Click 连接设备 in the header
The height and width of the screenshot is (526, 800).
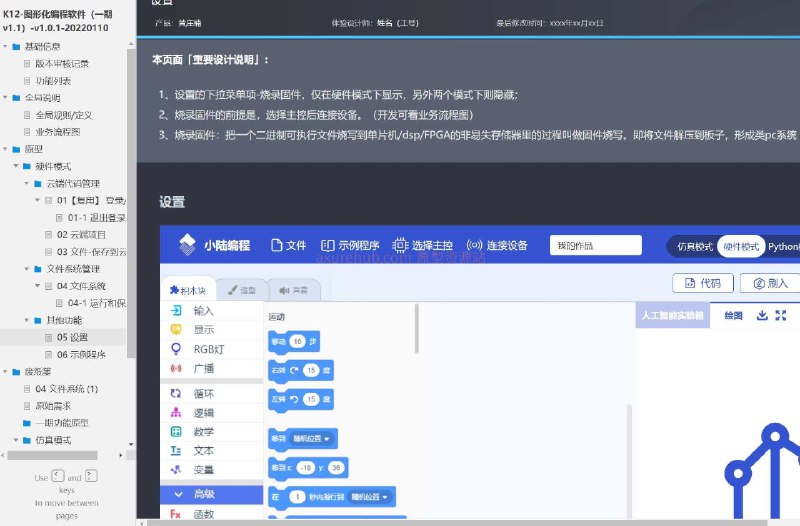click(x=497, y=245)
